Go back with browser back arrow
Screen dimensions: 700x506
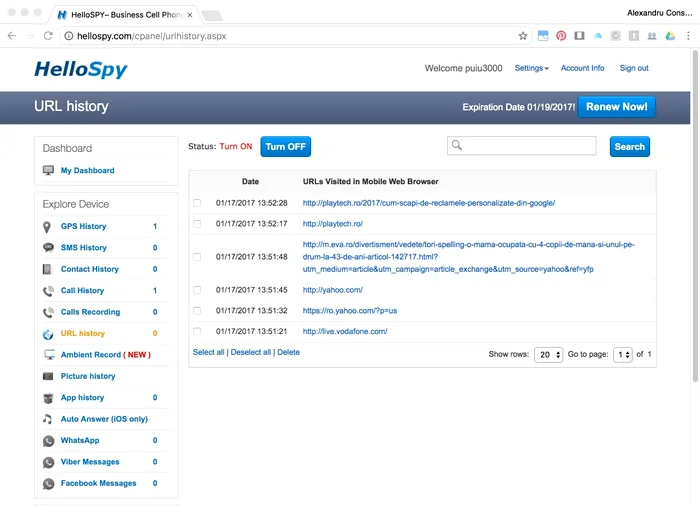point(12,36)
